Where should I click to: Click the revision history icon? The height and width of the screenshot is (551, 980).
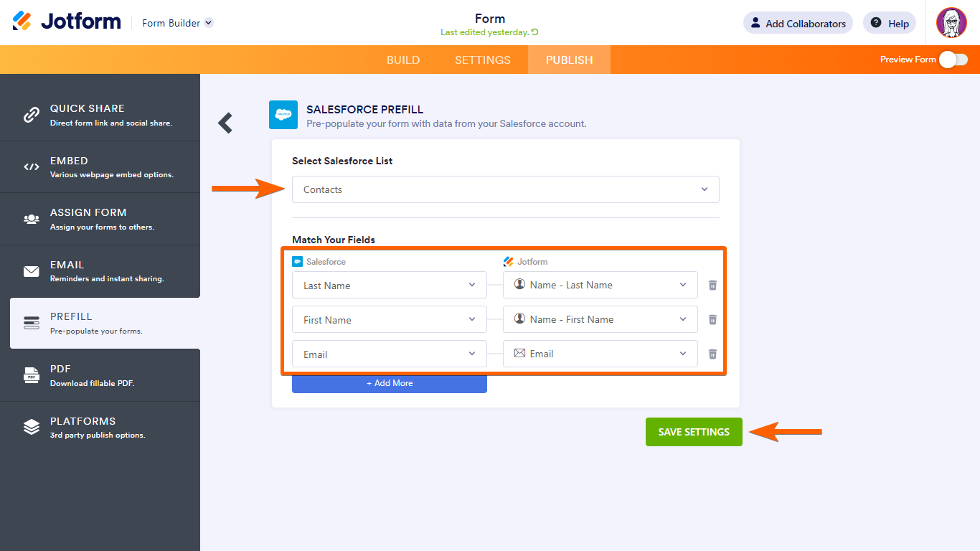(x=535, y=32)
